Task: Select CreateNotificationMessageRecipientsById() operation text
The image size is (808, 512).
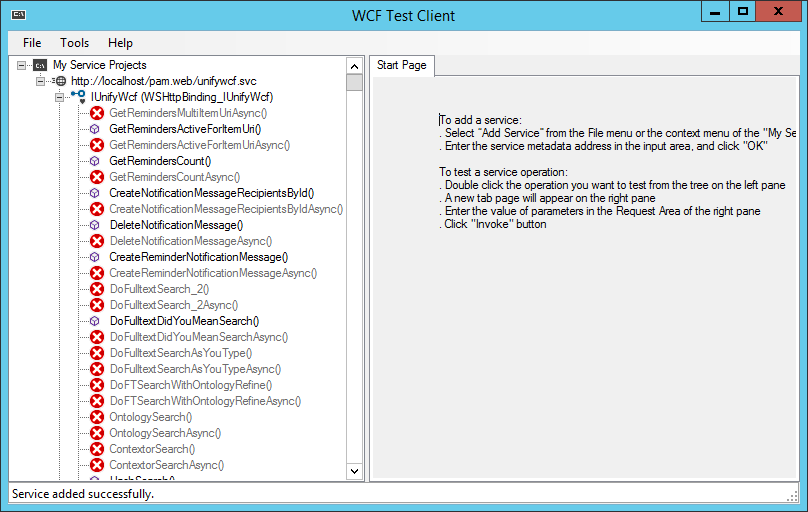Action: click(x=212, y=193)
